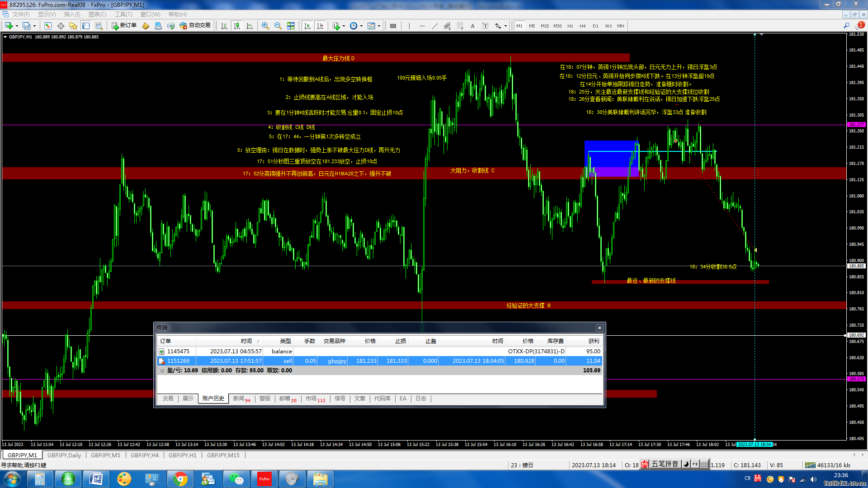
Task: Toggle the Market Watch panel icon
Action: tap(48, 26)
